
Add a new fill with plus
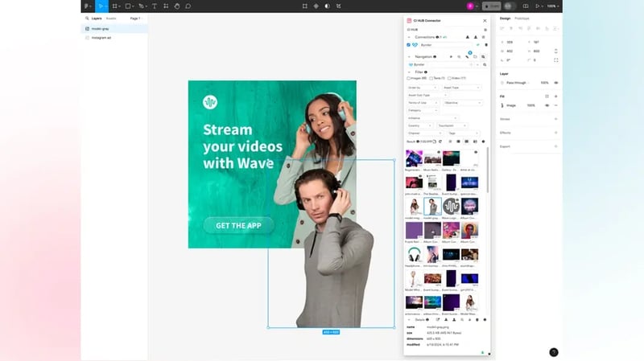(556, 96)
